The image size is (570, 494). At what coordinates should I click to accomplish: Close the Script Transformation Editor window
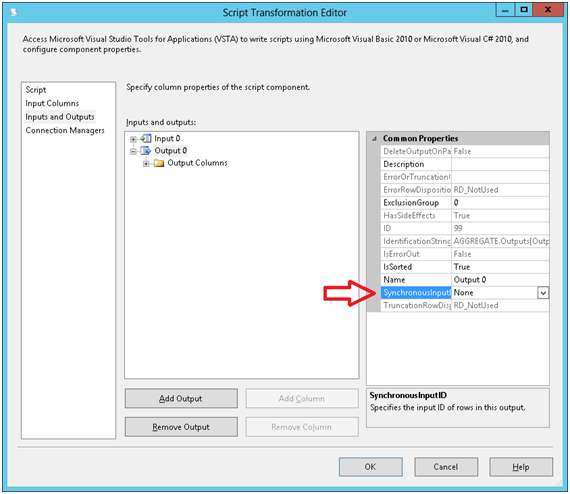coord(548,10)
